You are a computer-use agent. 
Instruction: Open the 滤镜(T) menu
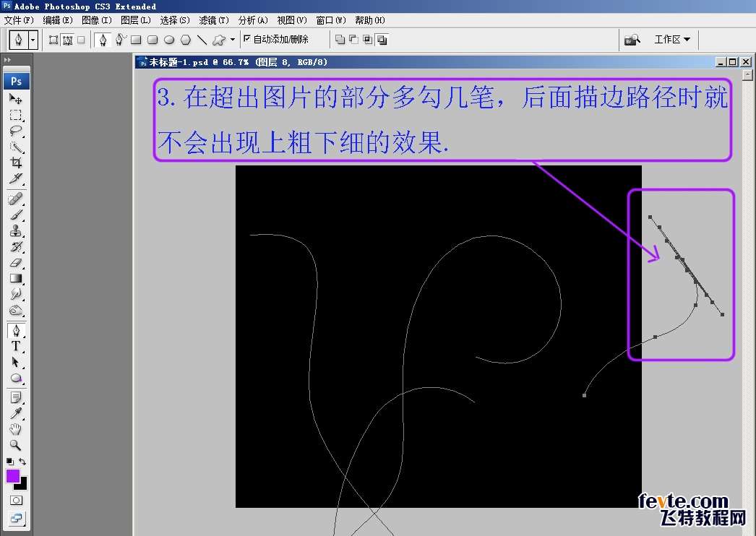click(x=214, y=20)
